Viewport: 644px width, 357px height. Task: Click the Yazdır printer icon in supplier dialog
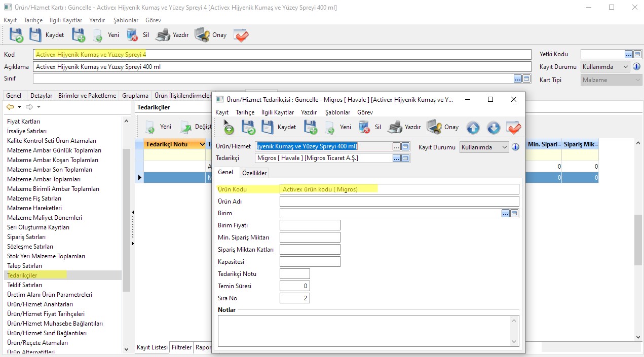(x=395, y=127)
